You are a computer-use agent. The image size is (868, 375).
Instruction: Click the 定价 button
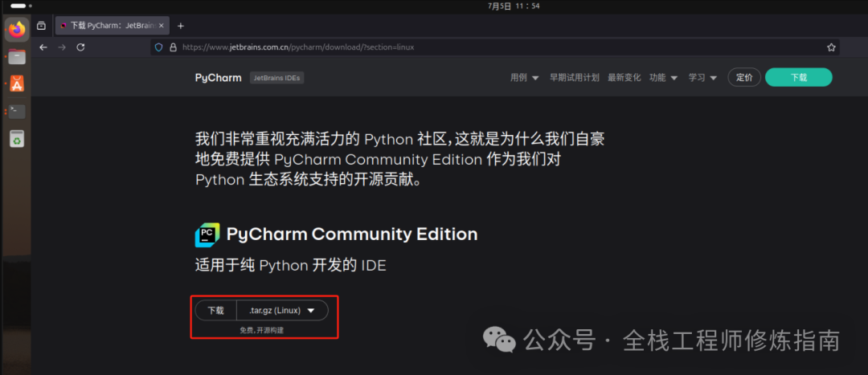(x=744, y=78)
